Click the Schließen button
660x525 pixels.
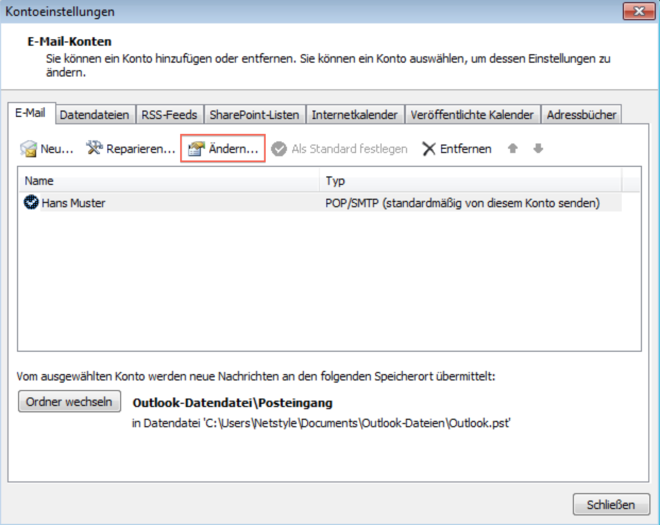click(x=611, y=504)
